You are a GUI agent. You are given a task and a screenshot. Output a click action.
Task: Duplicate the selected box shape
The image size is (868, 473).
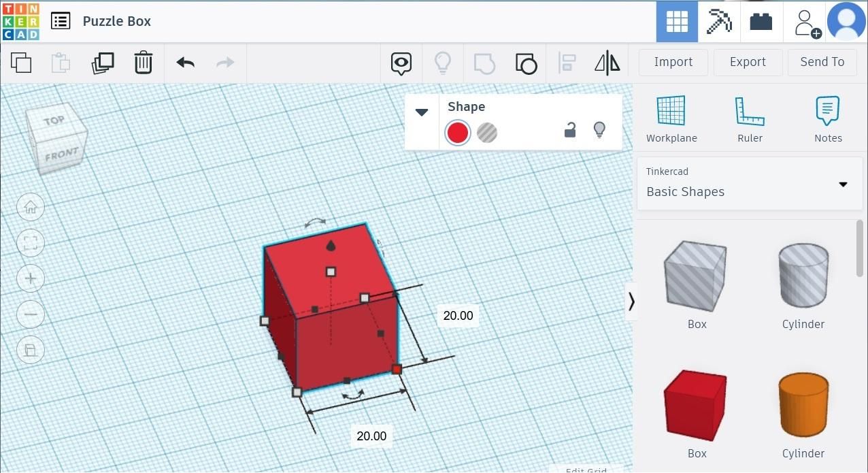point(103,62)
